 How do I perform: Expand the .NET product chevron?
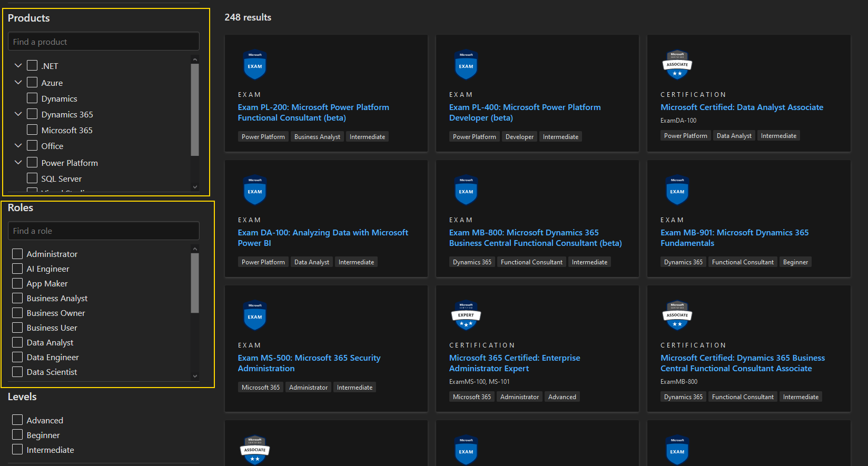coord(18,65)
